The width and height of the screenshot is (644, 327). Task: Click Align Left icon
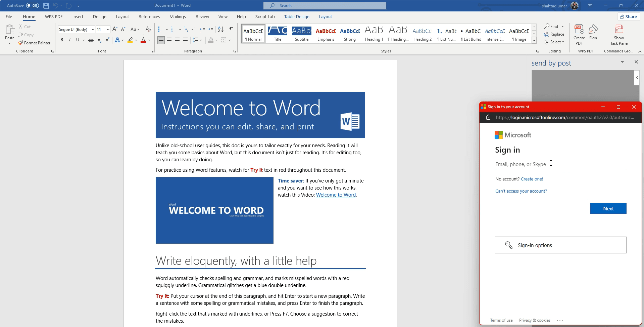(x=161, y=40)
